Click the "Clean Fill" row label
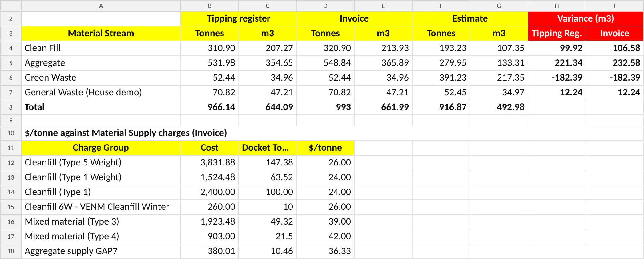The width and height of the screenshot is (644, 259). click(101, 48)
